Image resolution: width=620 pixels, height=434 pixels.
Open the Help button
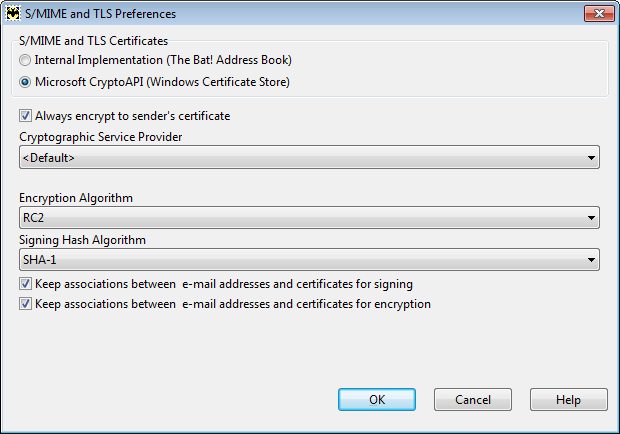tap(569, 400)
